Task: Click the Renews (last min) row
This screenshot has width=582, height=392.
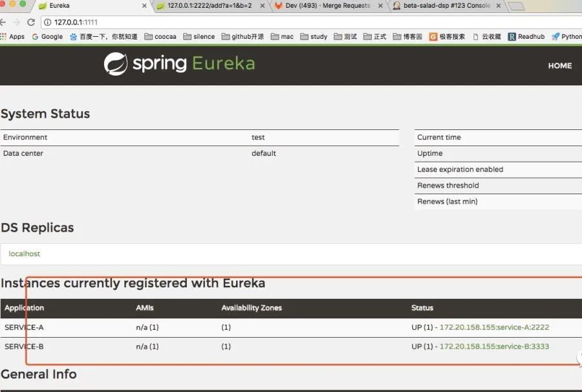Action: 498,201
